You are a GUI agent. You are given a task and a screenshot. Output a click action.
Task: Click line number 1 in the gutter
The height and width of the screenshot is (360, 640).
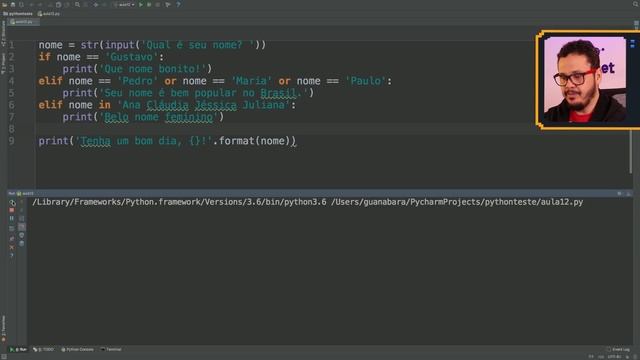pos(11,45)
